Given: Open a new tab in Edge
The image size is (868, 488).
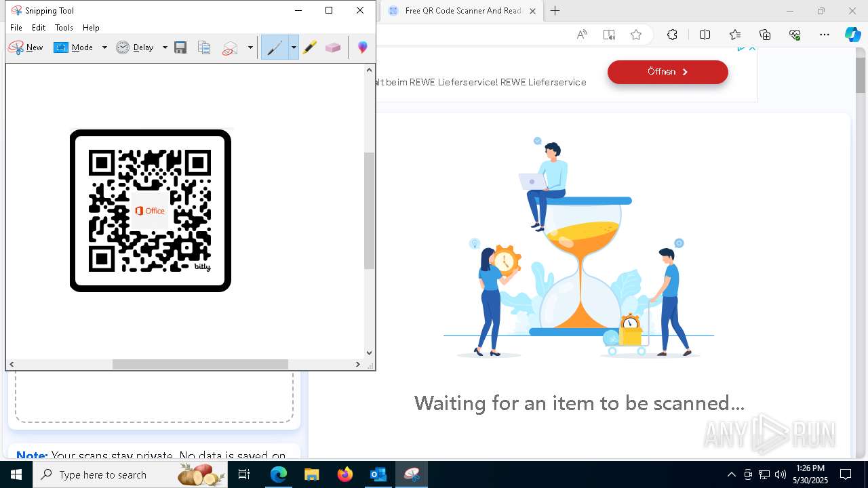Looking at the screenshot, I should [x=555, y=11].
